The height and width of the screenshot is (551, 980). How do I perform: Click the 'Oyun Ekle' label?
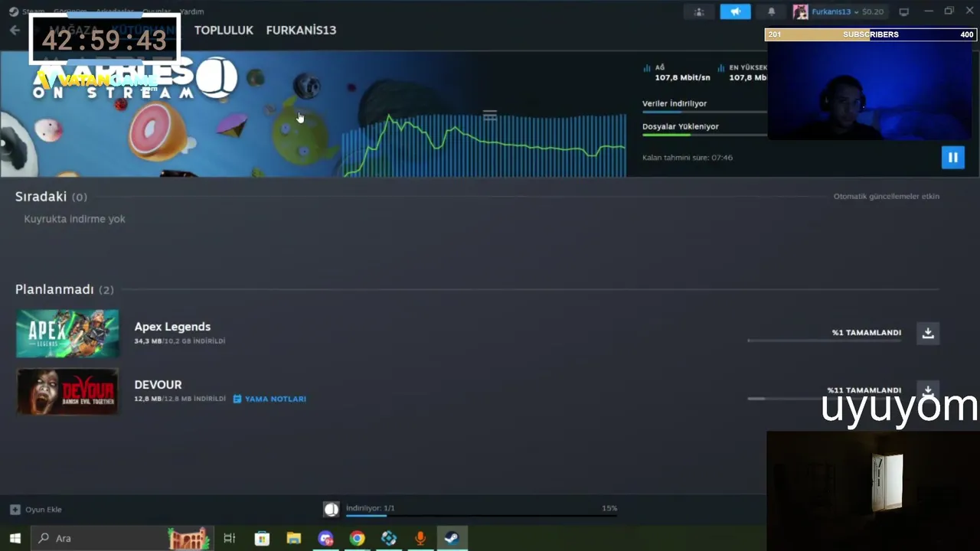(x=44, y=510)
